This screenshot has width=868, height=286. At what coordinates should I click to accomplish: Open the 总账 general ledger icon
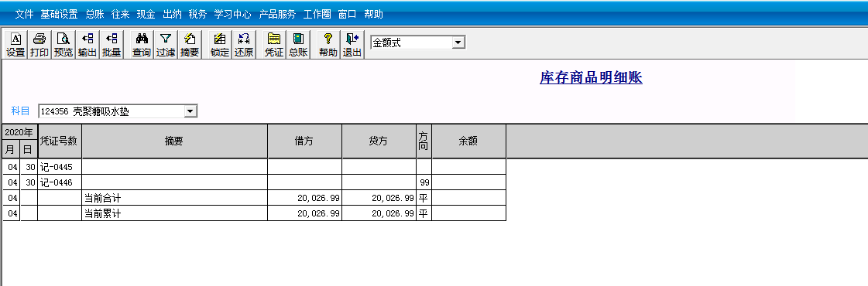coord(298,45)
